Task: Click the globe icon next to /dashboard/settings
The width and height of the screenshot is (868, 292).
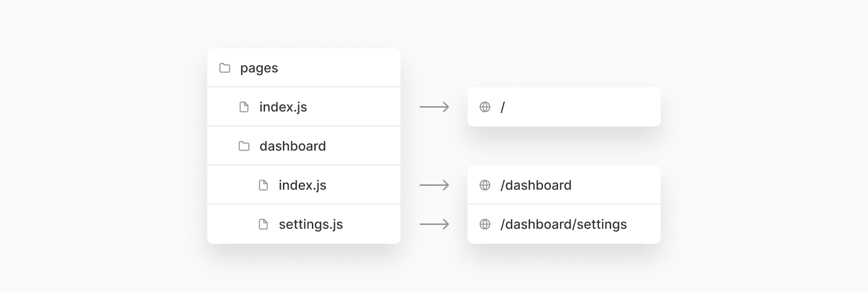Action: point(485,224)
